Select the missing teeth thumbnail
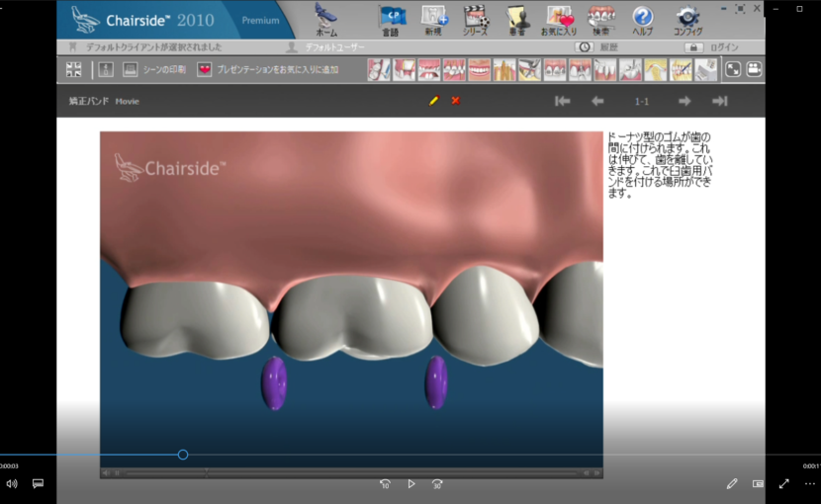The width and height of the screenshot is (821, 504). click(429, 69)
